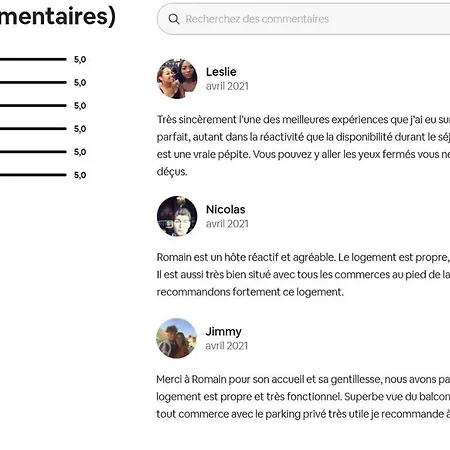Click Jimmy's review starting 'Merci à Romain'

303,397
